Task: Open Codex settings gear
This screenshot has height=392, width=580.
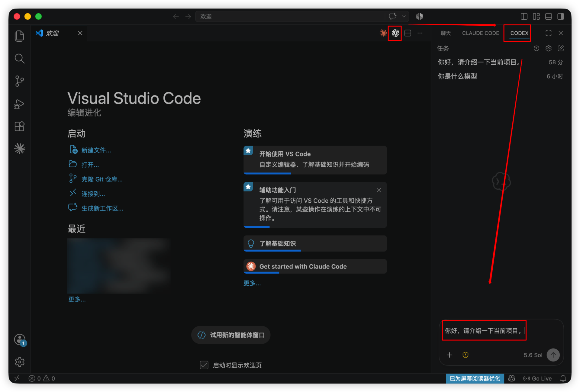Action: tap(549, 48)
